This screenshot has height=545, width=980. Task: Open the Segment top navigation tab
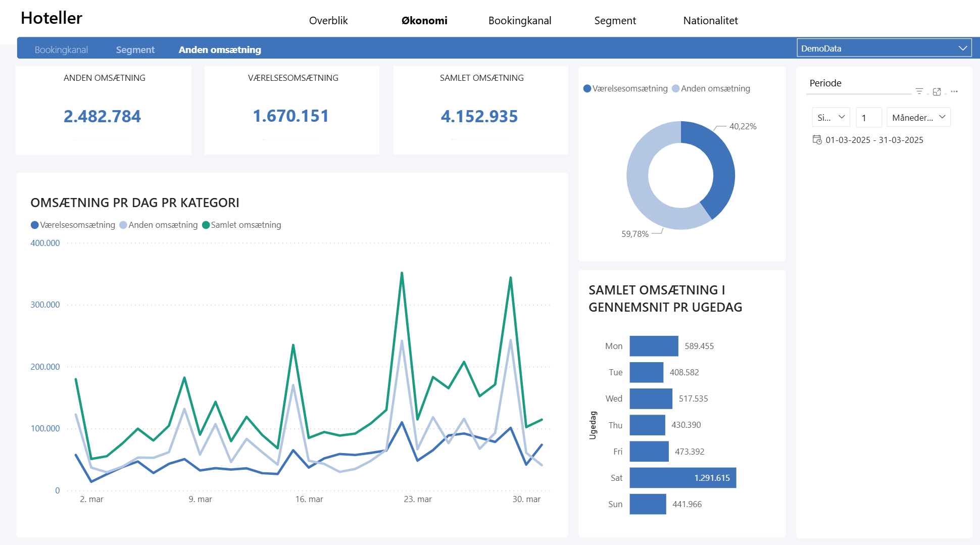point(615,21)
